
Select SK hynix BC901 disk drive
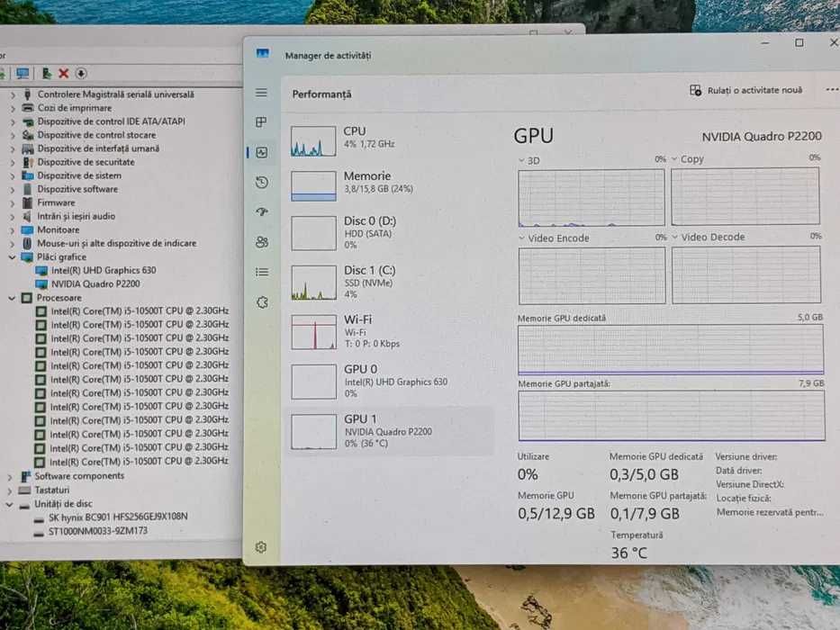click(x=118, y=517)
